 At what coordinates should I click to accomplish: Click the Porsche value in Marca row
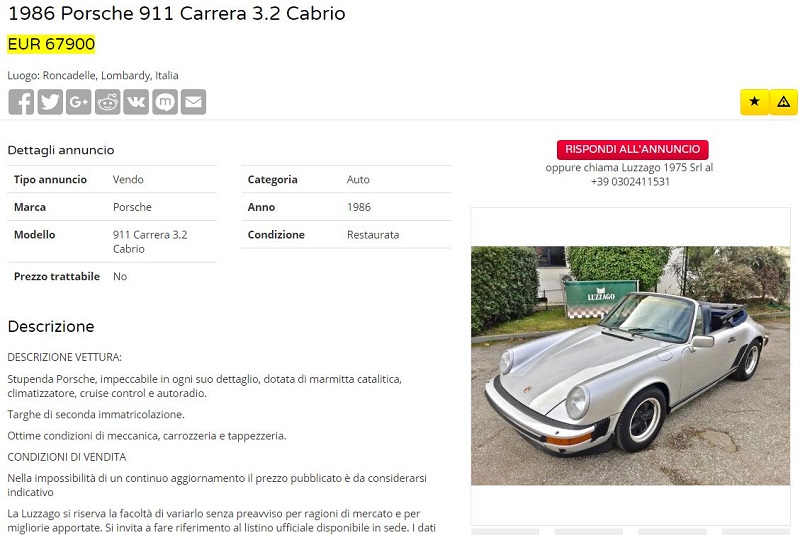[132, 207]
